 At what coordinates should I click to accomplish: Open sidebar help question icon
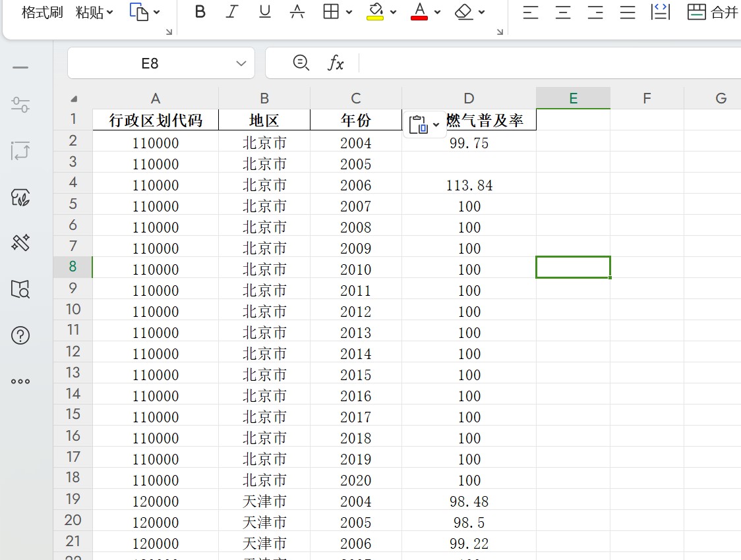(x=20, y=335)
